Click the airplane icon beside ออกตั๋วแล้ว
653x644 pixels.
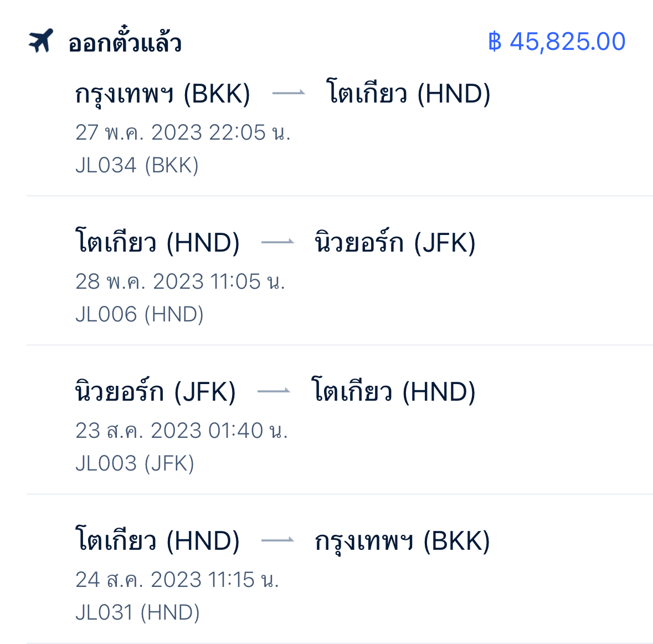[x=41, y=40]
